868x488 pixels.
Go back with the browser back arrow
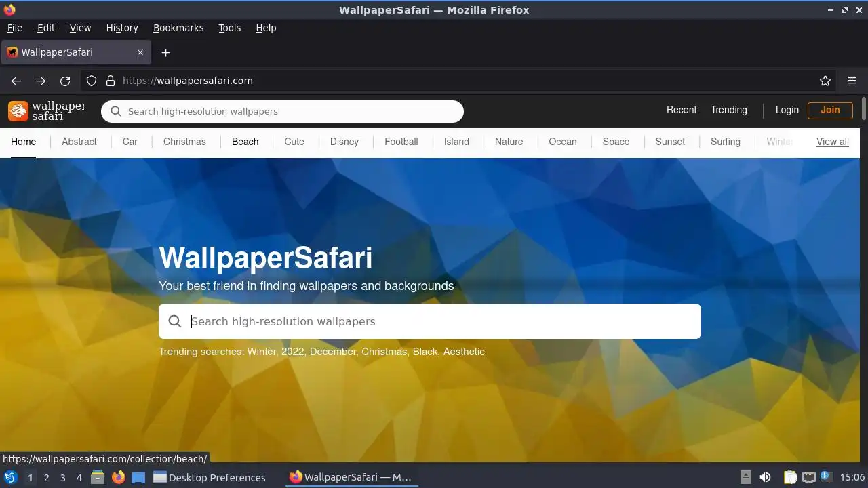click(16, 81)
